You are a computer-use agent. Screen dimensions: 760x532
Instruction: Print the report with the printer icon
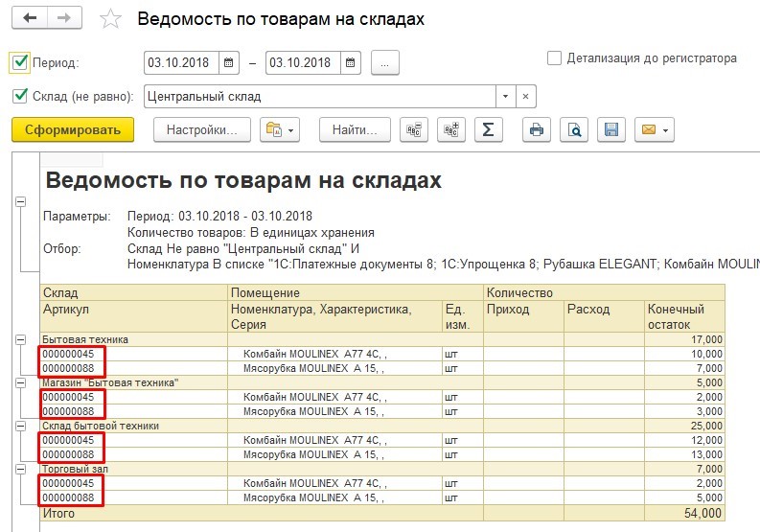tap(537, 129)
